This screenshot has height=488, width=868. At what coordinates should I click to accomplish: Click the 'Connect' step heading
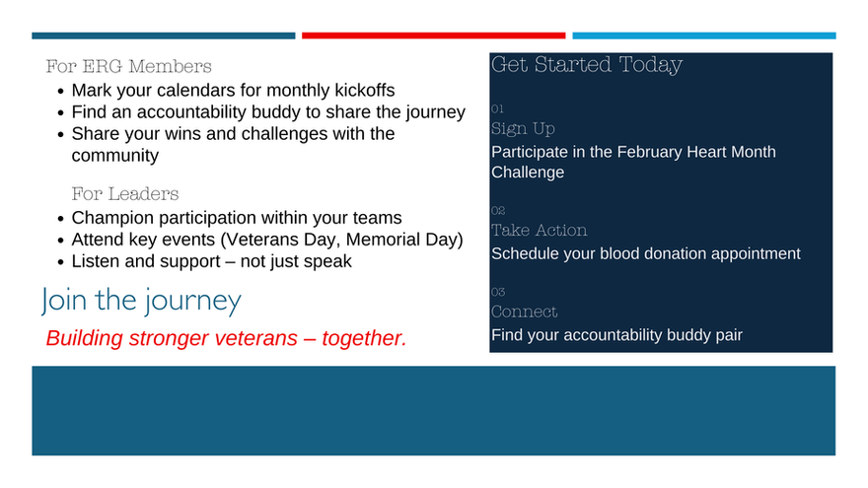524,312
